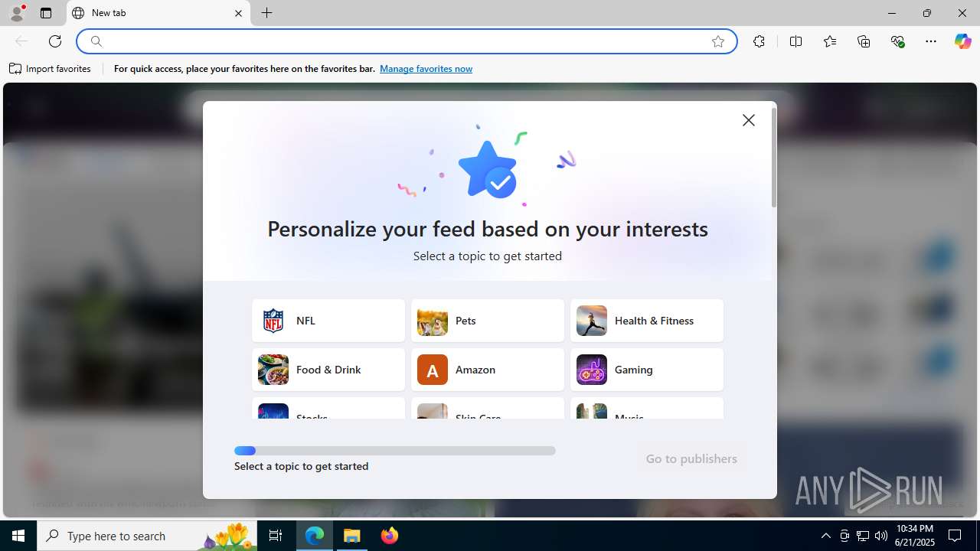
Task: Click the Back navigation arrow
Action: [x=21, y=41]
